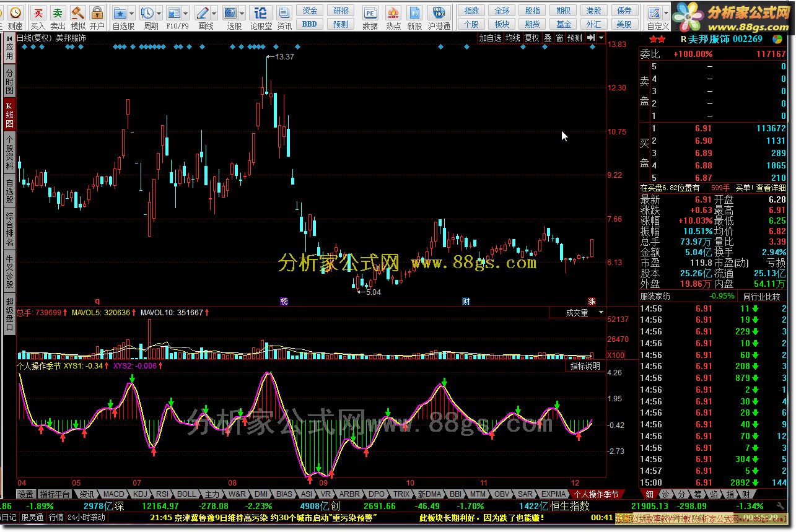Click the 股灵通 status bar item
Screen dimensions: 796x532
[x=32, y=517]
